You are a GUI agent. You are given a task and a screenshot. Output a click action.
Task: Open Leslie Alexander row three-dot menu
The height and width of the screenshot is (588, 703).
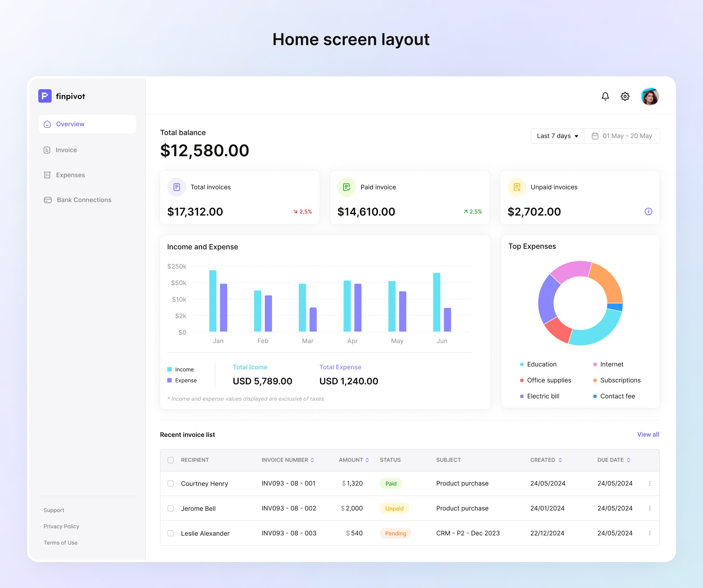(649, 533)
